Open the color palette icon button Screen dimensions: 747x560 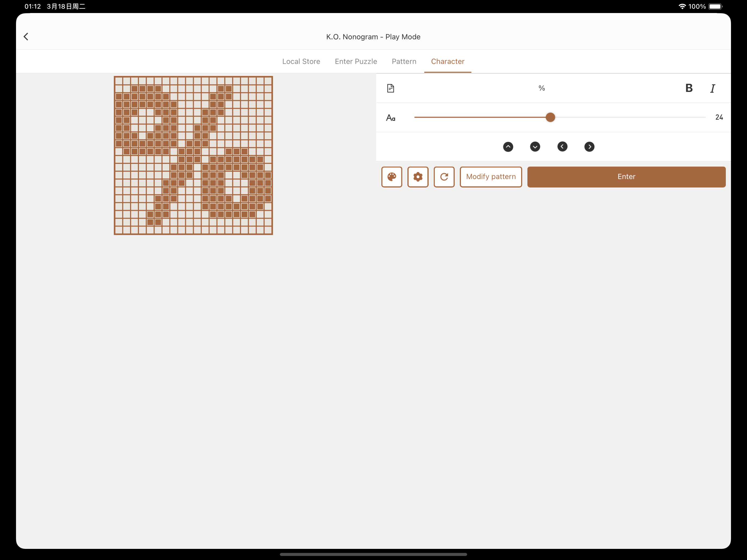pyautogui.click(x=392, y=177)
